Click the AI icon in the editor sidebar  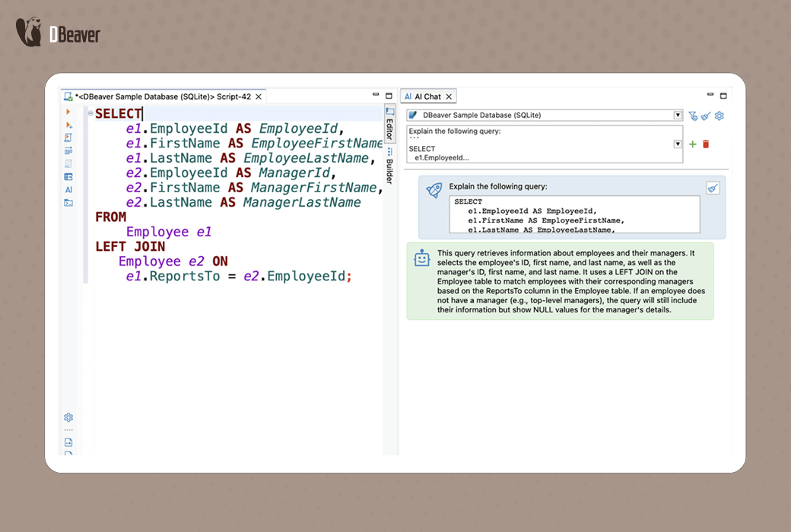tap(68, 190)
